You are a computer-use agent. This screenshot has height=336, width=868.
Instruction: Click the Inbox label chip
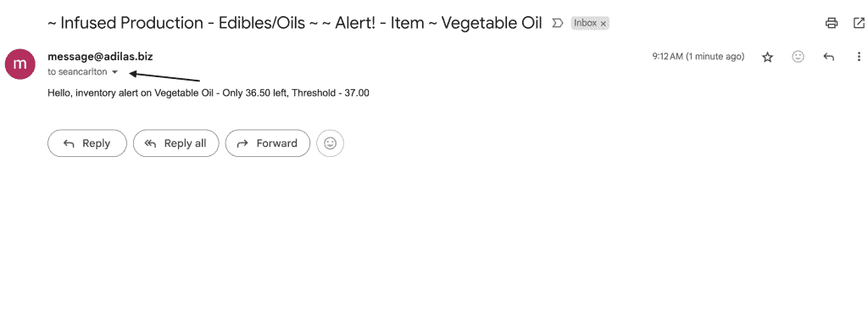585,23
